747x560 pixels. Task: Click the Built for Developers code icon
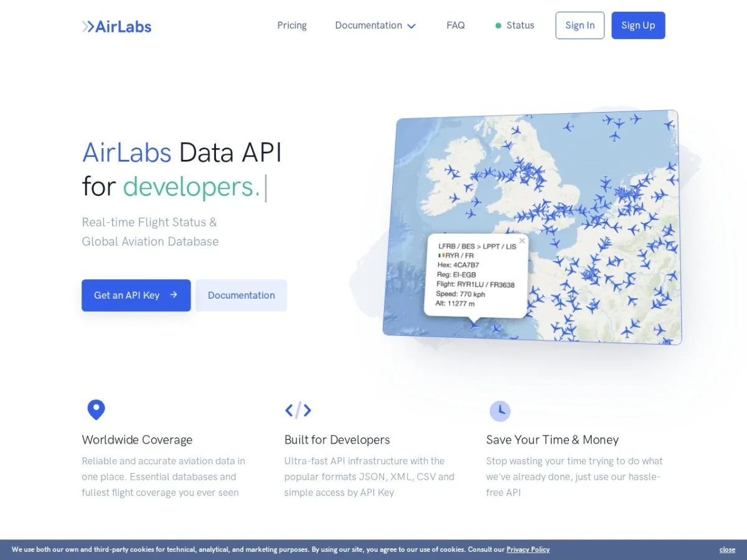tap(298, 410)
